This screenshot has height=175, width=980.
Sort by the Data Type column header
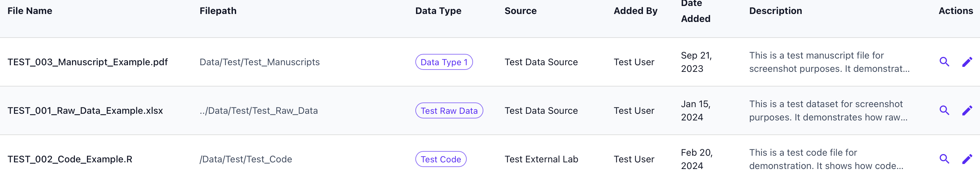point(438,11)
